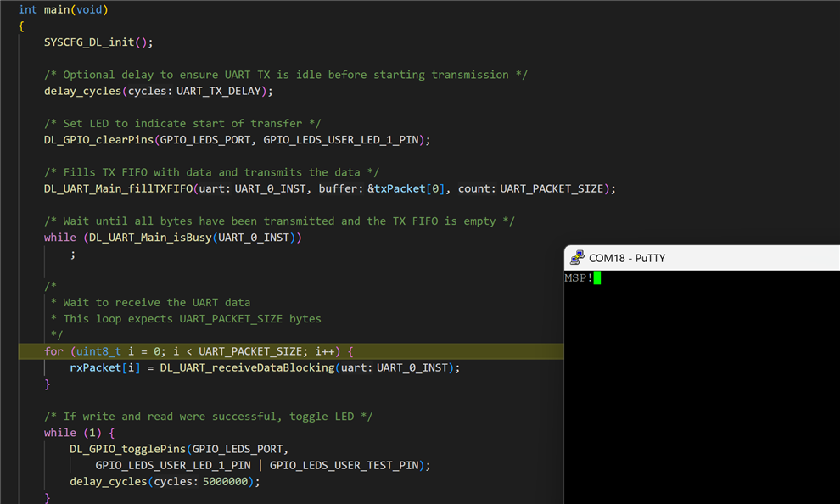Click the MSP! text in the terminal
840x504 pixels.
click(579, 278)
